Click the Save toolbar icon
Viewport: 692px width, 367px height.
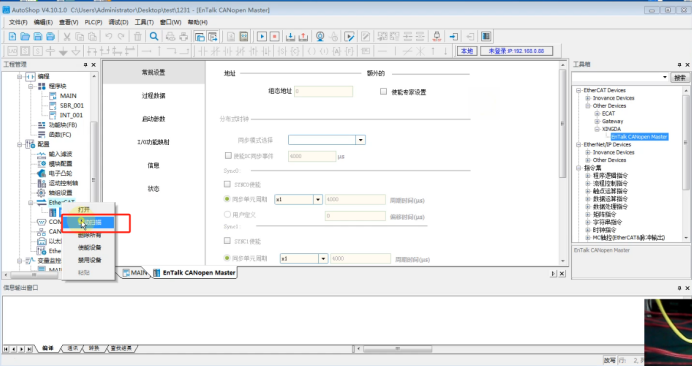coord(38,37)
